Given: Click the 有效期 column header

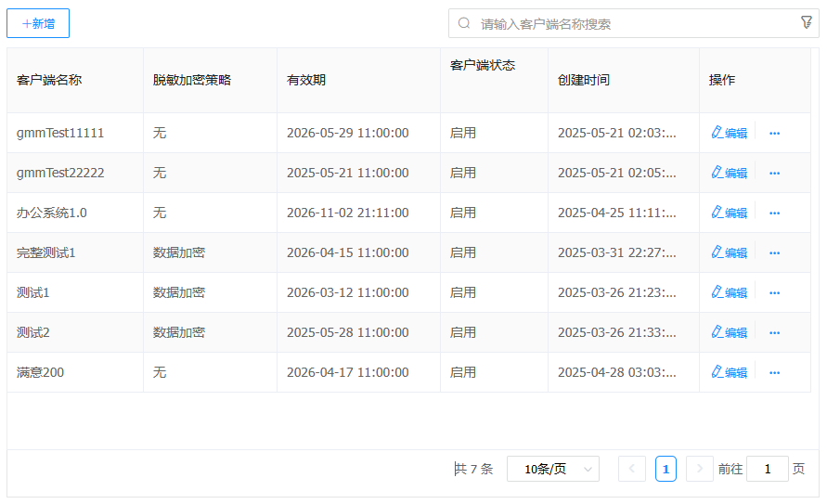Looking at the screenshot, I should click(306, 80).
